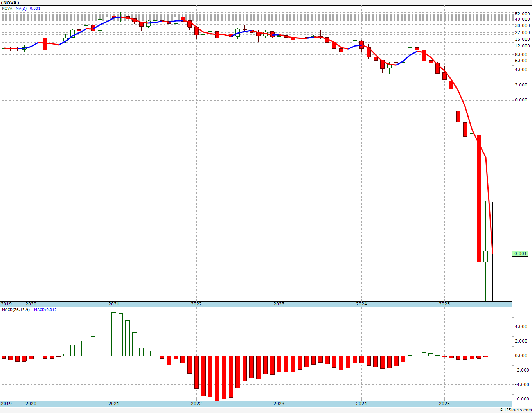
Task: Click 2020 on the MACD panel time axis
Action: (x=31, y=404)
